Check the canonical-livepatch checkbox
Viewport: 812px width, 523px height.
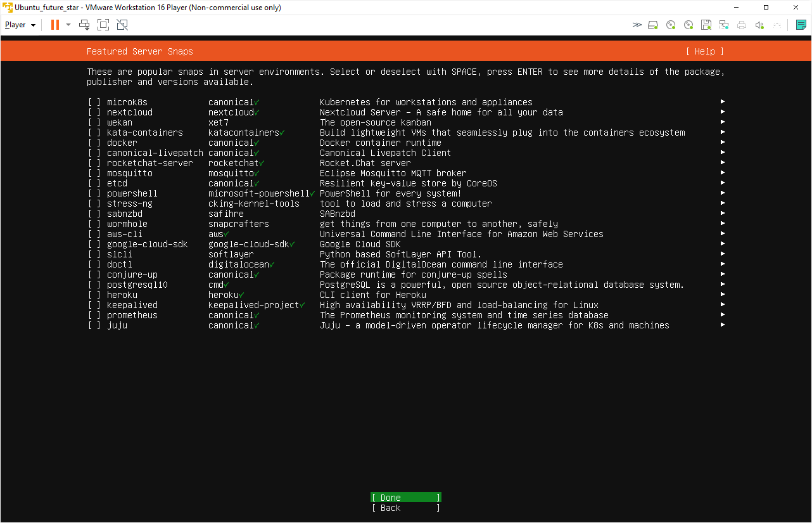click(94, 153)
